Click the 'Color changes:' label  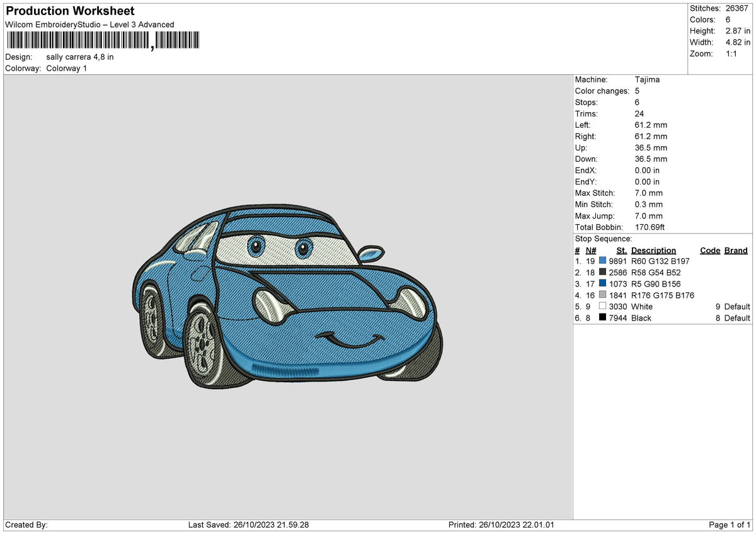tap(602, 91)
